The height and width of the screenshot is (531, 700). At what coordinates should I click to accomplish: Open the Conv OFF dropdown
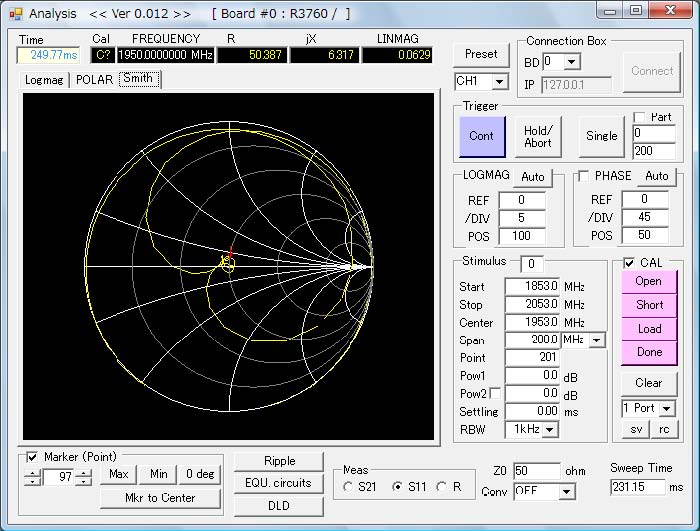pyautogui.click(x=567, y=492)
